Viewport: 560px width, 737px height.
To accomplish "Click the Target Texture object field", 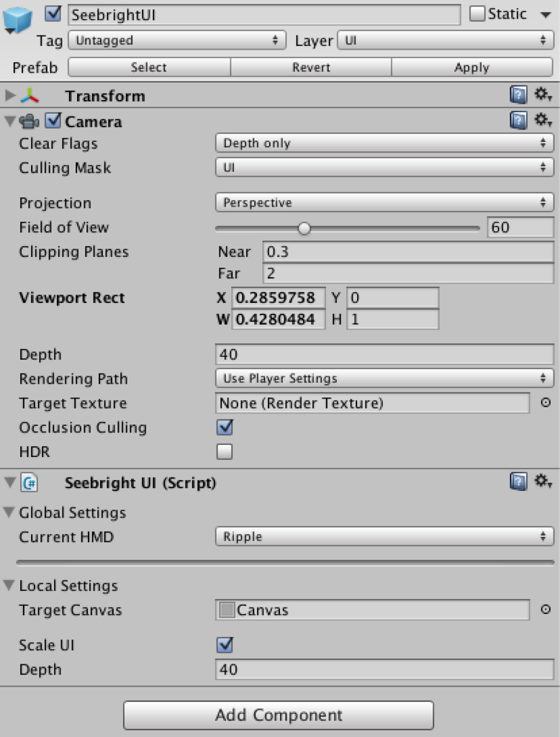I will [x=372, y=403].
